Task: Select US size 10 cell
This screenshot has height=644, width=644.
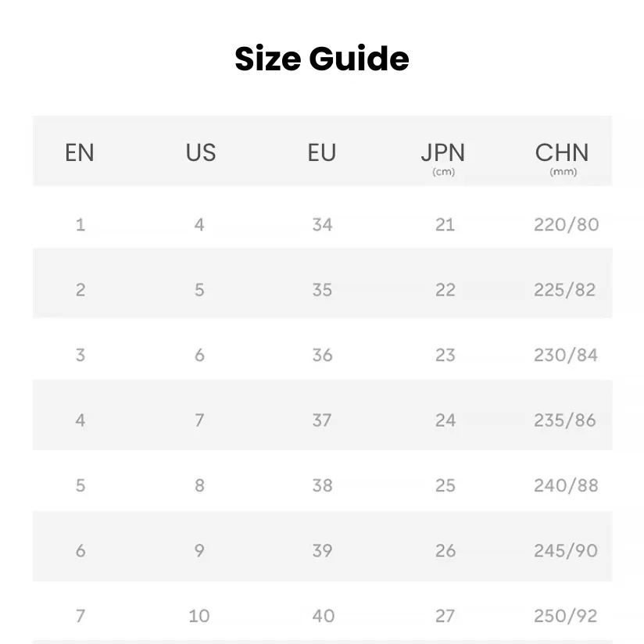Action: coord(199,616)
